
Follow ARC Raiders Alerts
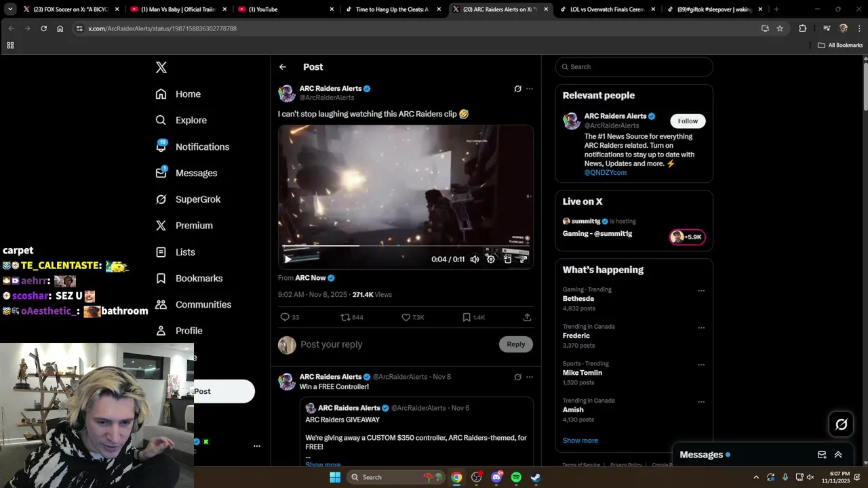coord(688,121)
